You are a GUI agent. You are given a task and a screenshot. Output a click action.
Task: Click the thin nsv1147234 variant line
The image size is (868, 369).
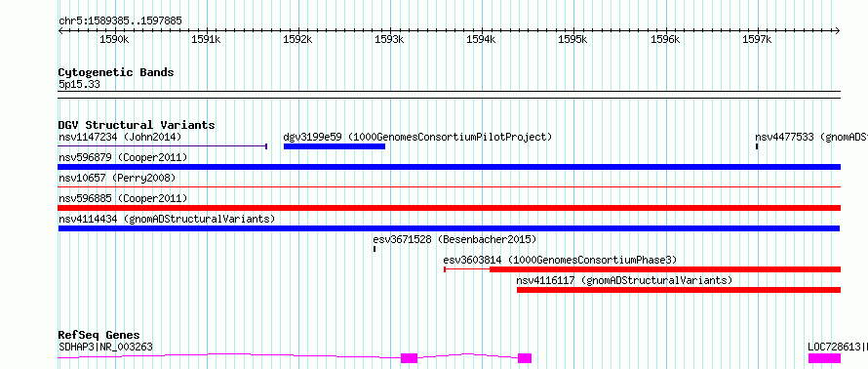(x=163, y=146)
